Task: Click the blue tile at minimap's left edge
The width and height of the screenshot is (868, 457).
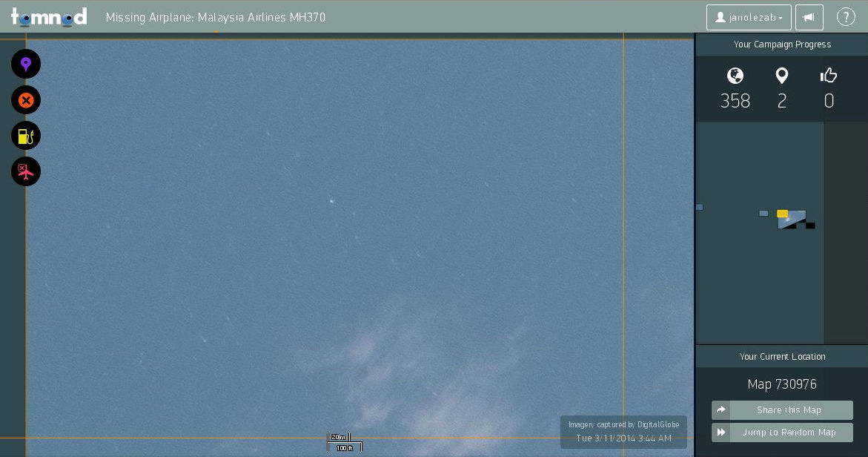Action: (699, 207)
